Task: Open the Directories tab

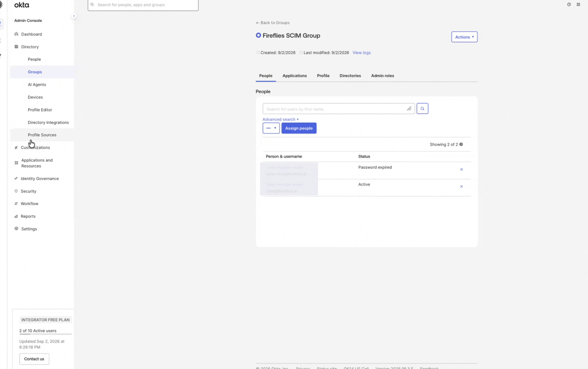Action: (350, 76)
